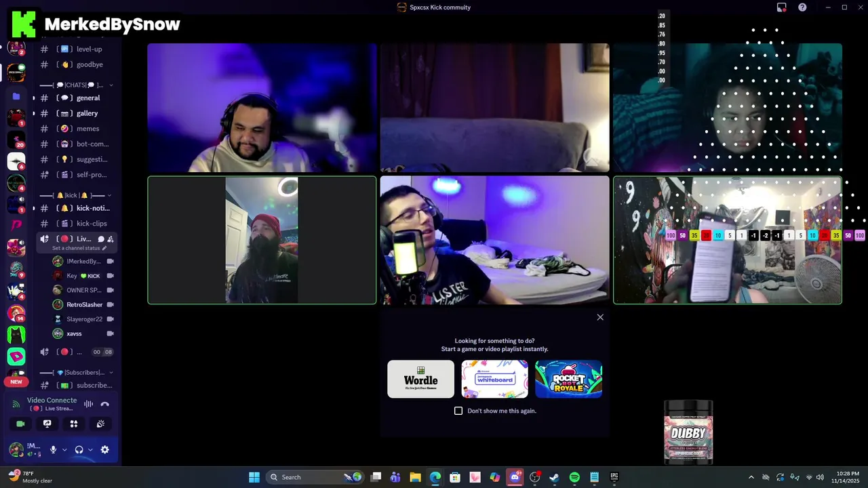
Task: Open the soundboard icon
Action: tap(100, 424)
